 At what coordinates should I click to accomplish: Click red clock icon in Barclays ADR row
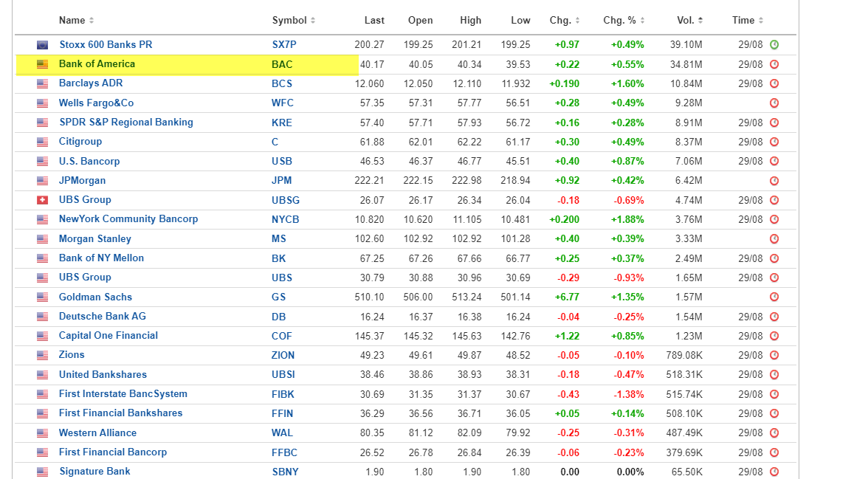pos(774,83)
